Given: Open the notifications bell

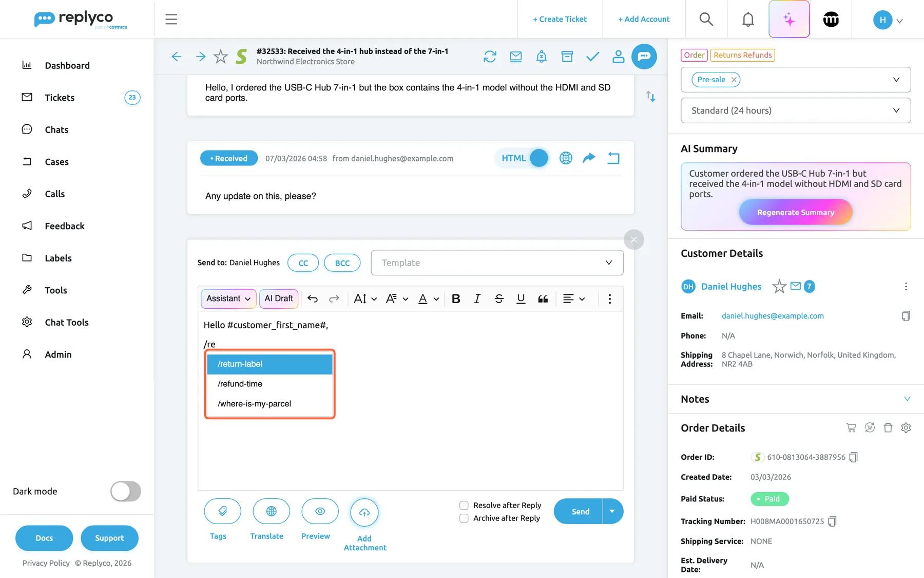Looking at the screenshot, I should pyautogui.click(x=748, y=19).
